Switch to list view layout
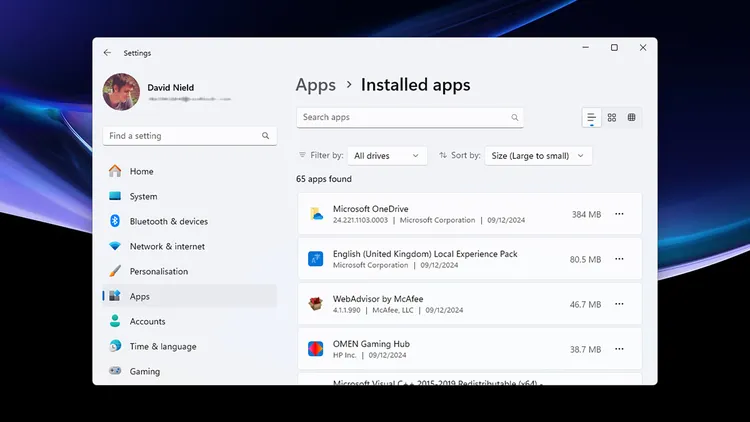This screenshot has width=750, height=422. pyautogui.click(x=592, y=118)
